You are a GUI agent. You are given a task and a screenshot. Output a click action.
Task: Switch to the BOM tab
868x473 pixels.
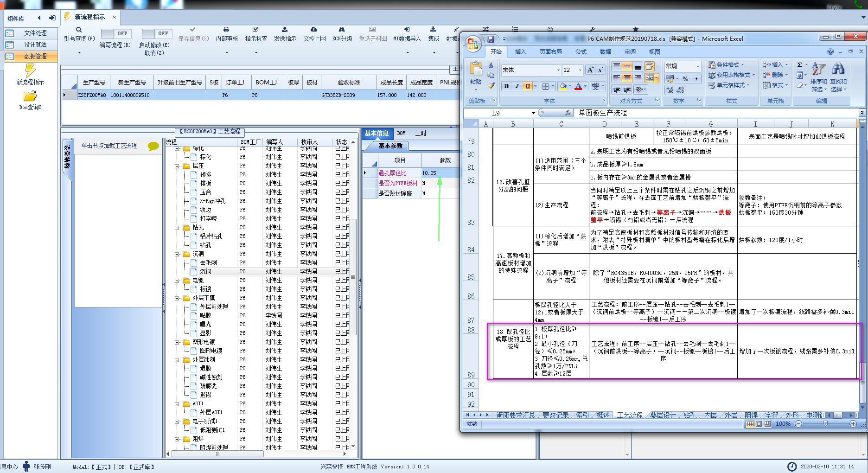402,134
